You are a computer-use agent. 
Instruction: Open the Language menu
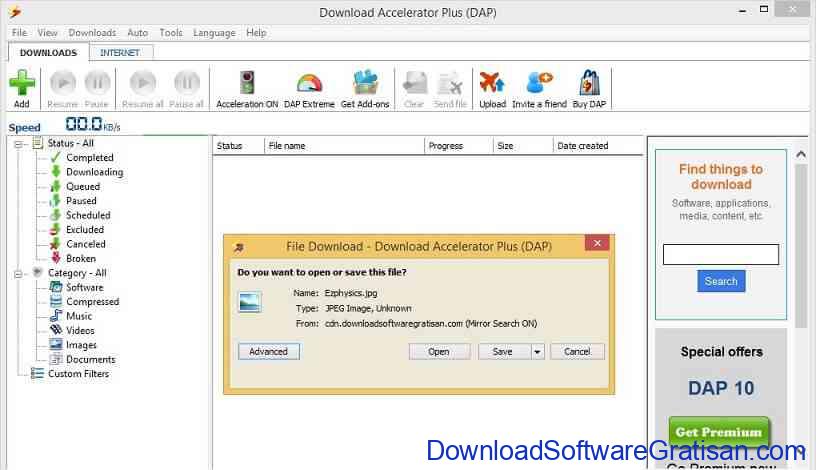[214, 33]
